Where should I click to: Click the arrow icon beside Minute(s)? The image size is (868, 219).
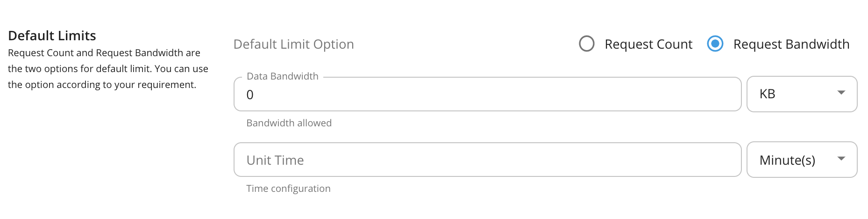tap(841, 159)
